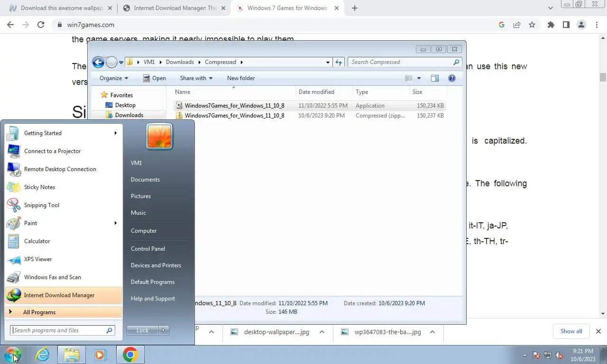Open Chrome three-dot menu
The width and height of the screenshot is (607, 364).
(597, 25)
